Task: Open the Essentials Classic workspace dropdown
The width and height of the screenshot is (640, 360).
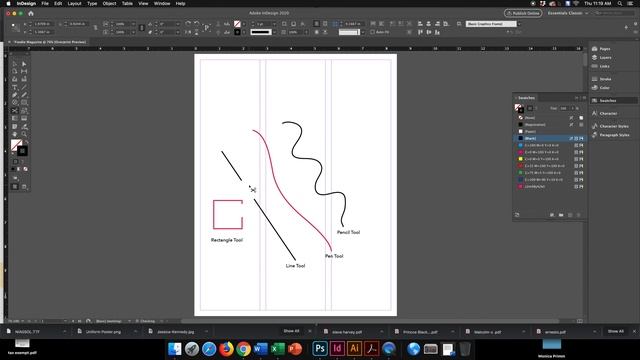Action: coord(568,13)
